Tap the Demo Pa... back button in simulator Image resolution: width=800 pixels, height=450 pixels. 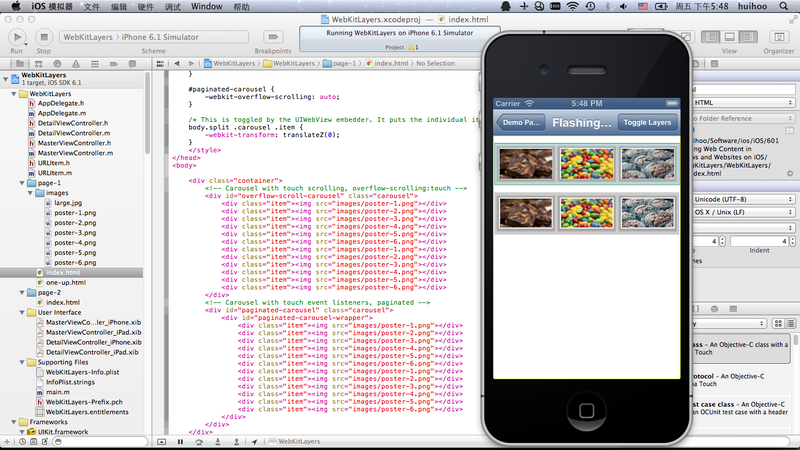[520, 123]
